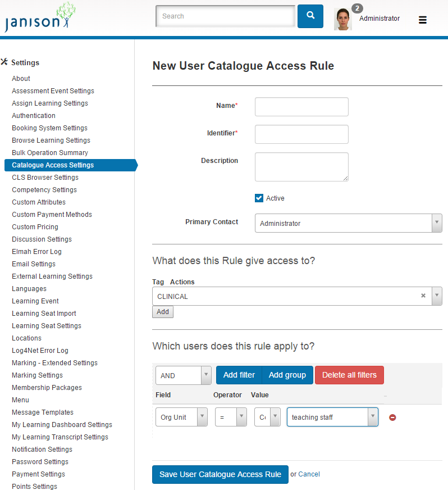This screenshot has width=448, height=490.
Task: Click inside the Name input field
Action: (x=301, y=107)
